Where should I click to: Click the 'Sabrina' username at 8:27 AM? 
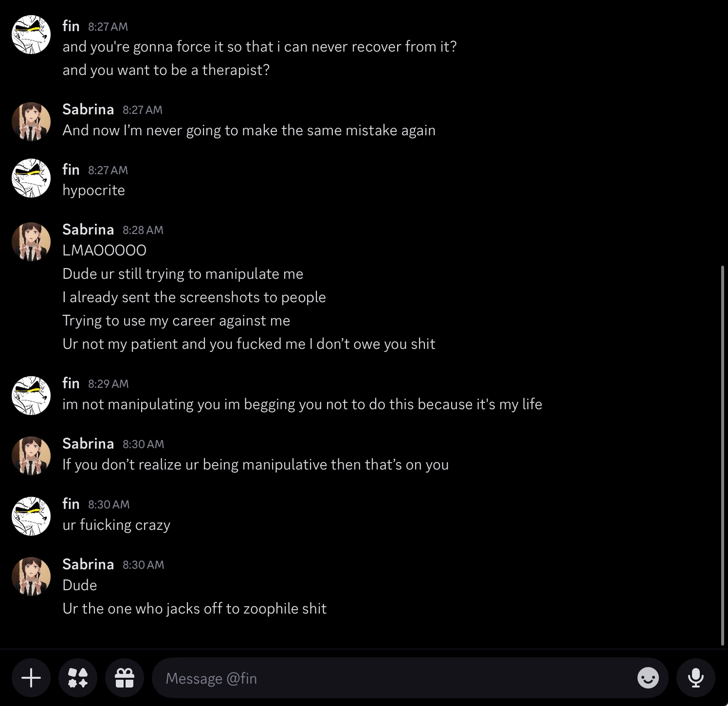tap(88, 109)
